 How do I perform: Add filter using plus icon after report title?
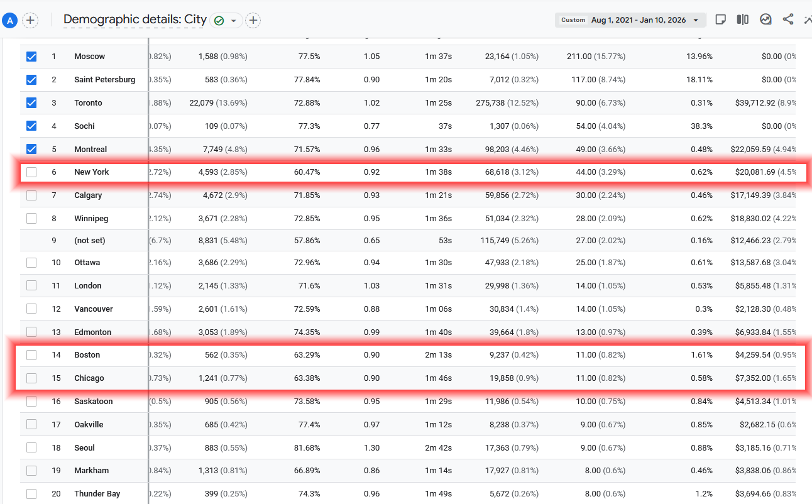click(x=253, y=21)
